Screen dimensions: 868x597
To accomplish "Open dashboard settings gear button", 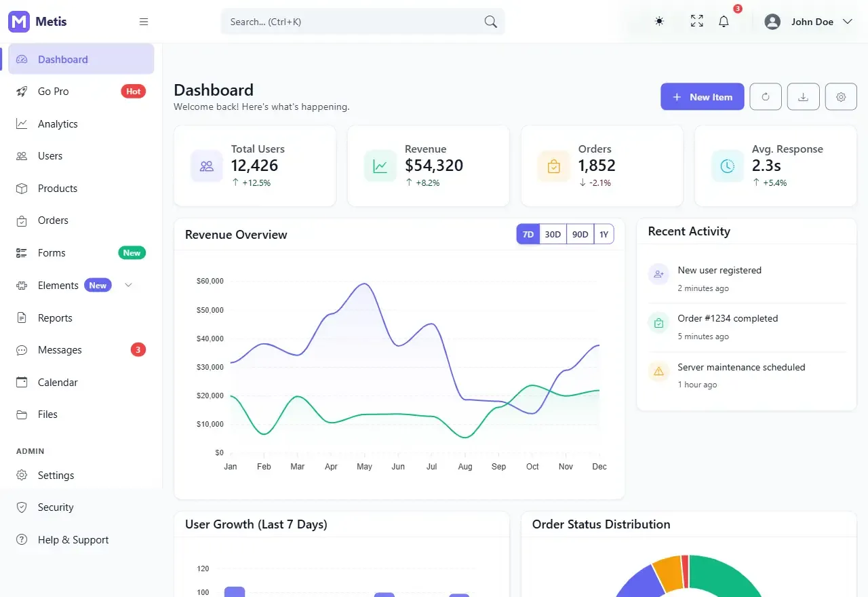I will coord(842,97).
